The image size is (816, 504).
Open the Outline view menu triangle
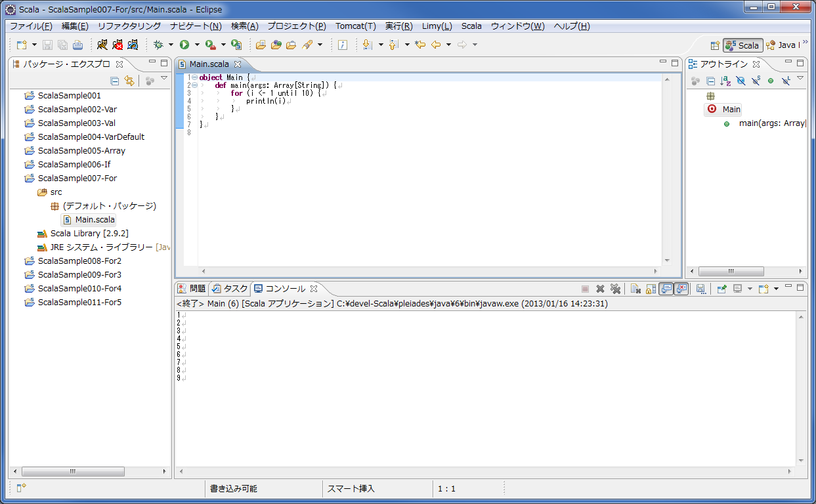tap(800, 79)
